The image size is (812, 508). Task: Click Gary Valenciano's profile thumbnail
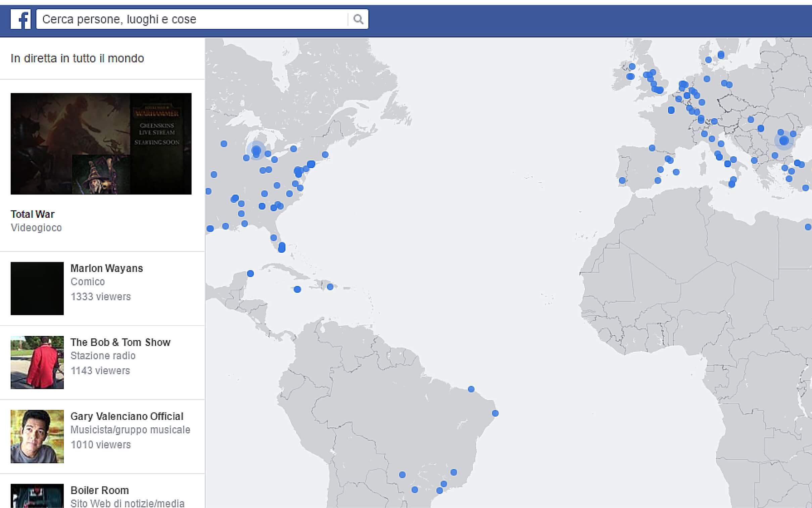click(x=37, y=437)
